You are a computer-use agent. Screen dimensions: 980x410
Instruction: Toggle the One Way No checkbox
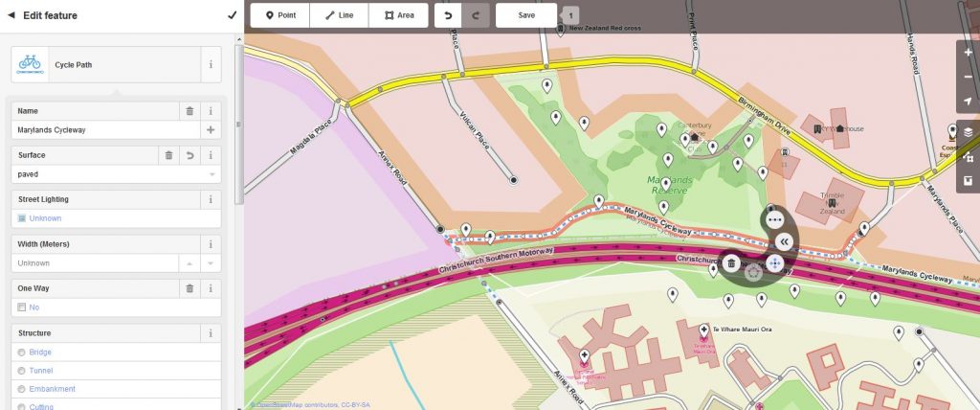click(22, 307)
